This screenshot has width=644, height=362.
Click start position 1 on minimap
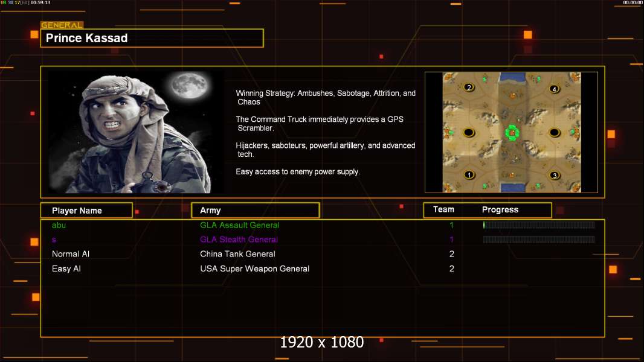[469, 174]
